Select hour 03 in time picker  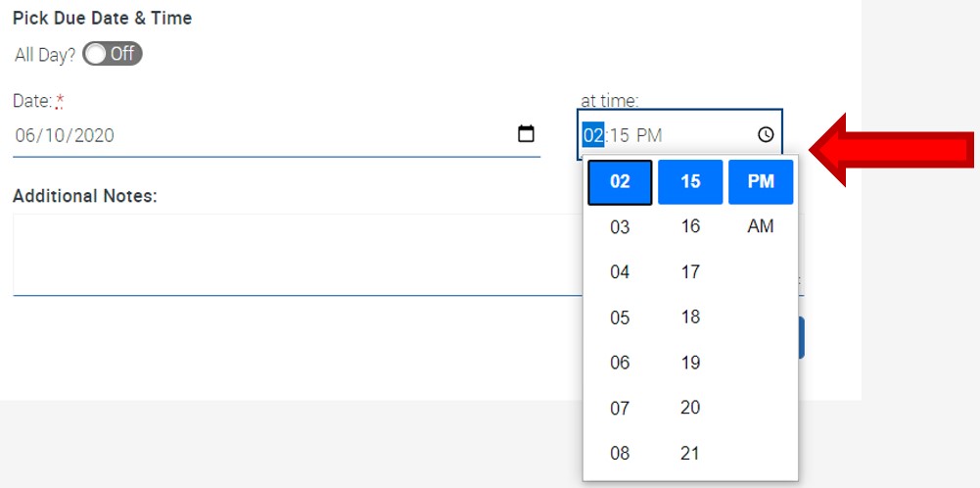pos(620,227)
